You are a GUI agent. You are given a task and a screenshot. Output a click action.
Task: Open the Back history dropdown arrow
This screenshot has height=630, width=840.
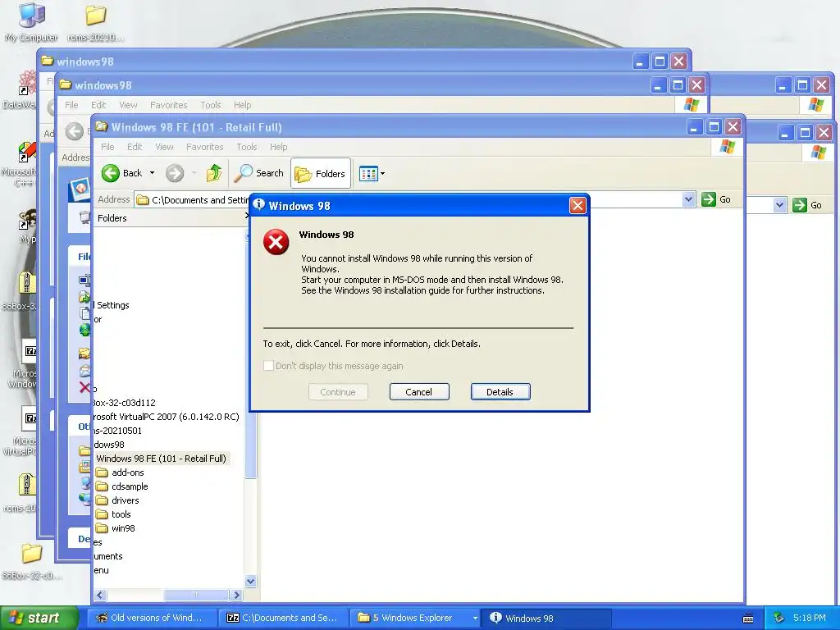tap(152, 173)
